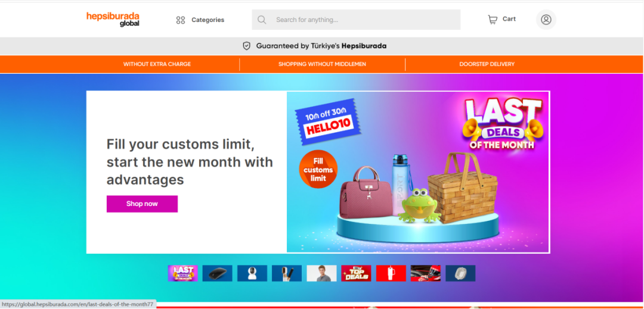The height and width of the screenshot is (309, 644).
Task: Click the guarantee shield icon
Action: point(246,46)
